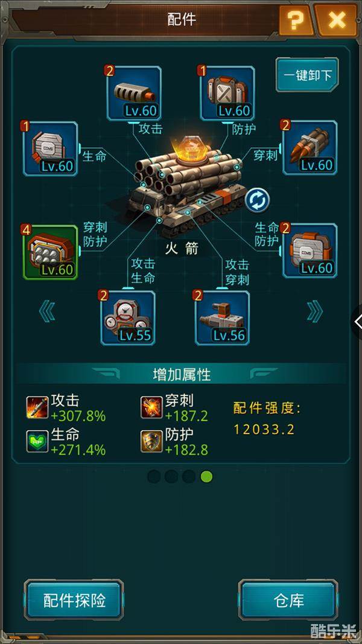This screenshot has width=362, height=644.
Task: Select the 防护 armor accessory at top
Action: 227,93
